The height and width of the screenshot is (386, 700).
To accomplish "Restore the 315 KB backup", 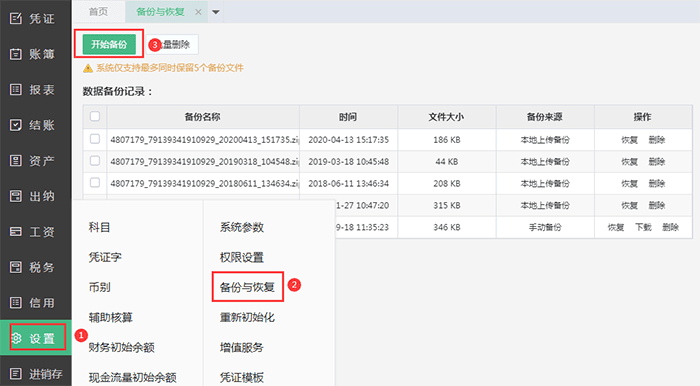I will click(x=629, y=205).
